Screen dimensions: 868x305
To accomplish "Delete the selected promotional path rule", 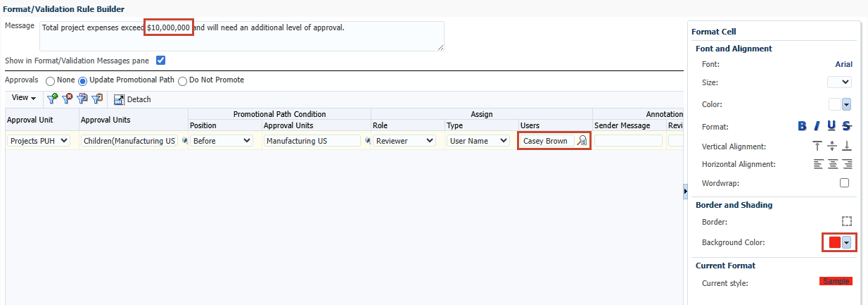I will 68,99.
